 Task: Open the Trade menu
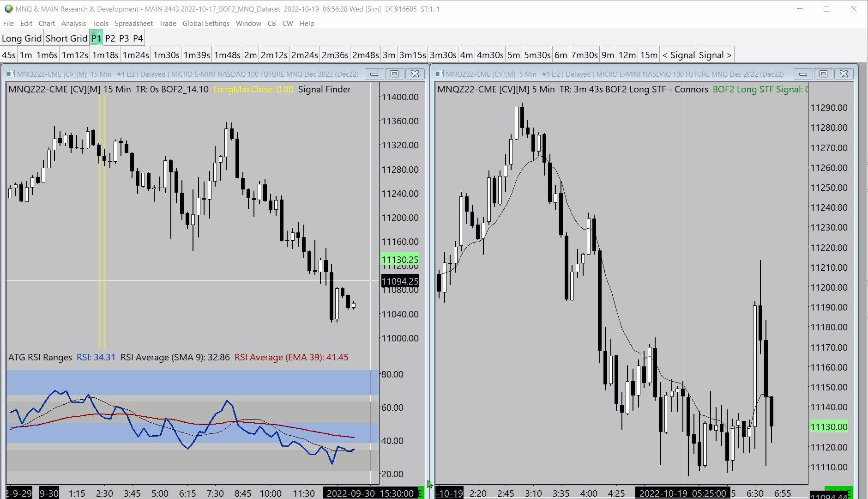(x=168, y=23)
